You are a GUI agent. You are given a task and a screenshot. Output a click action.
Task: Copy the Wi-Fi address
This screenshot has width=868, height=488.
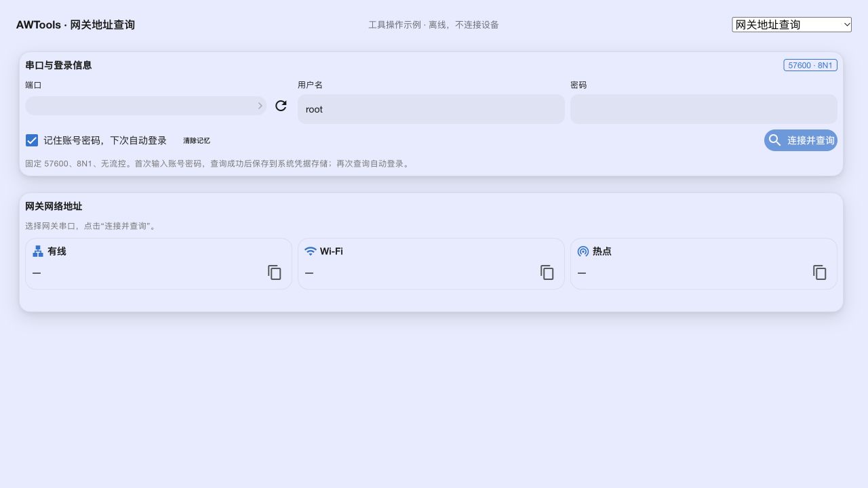tap(547, 272)
